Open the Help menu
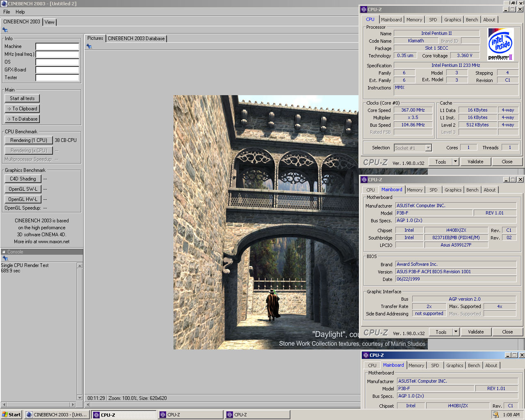 (x=20, y=12)
